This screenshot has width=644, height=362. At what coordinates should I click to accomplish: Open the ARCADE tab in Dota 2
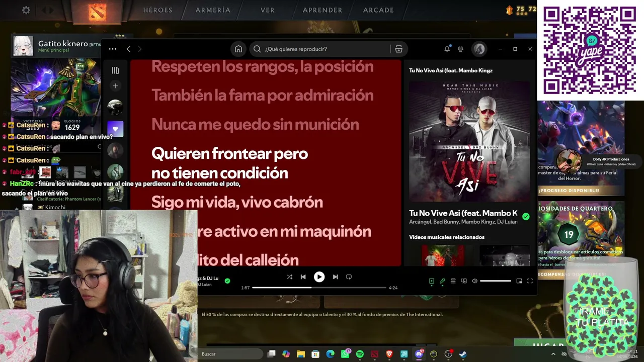tap(378, 10)
